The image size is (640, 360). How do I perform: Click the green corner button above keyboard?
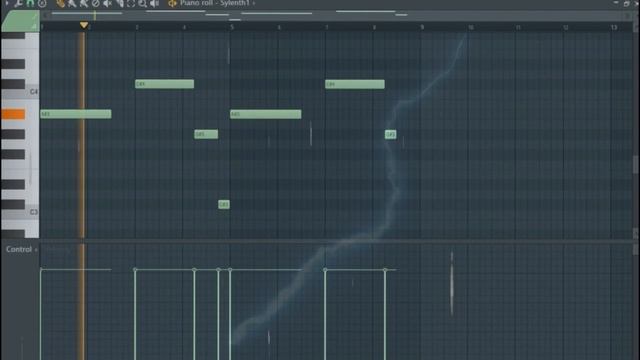[x=20, y=21]
